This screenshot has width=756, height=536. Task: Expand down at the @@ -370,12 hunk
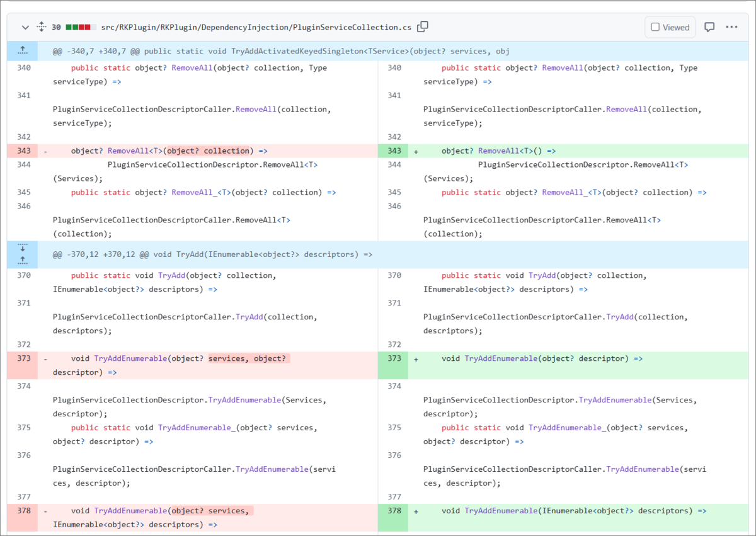23,248
